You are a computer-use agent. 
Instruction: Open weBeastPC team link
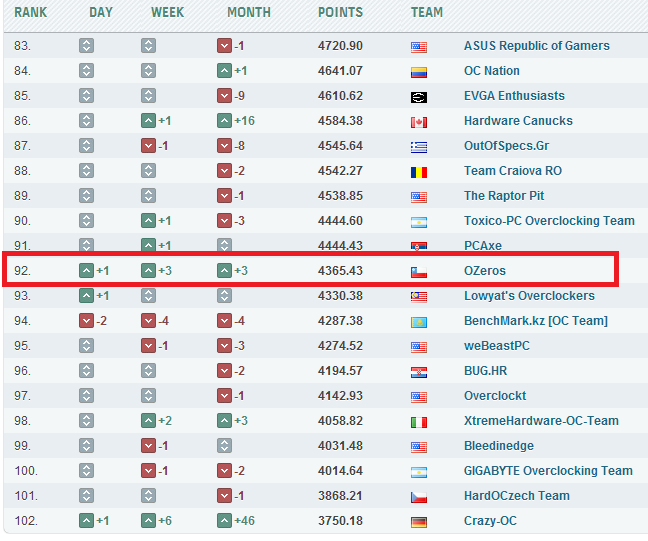[497, 346]
